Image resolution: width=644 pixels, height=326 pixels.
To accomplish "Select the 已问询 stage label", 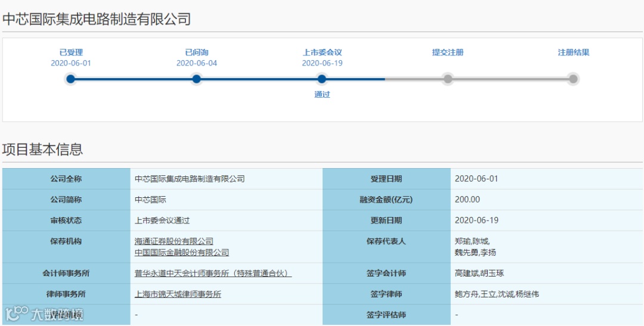I will [197, 52].
